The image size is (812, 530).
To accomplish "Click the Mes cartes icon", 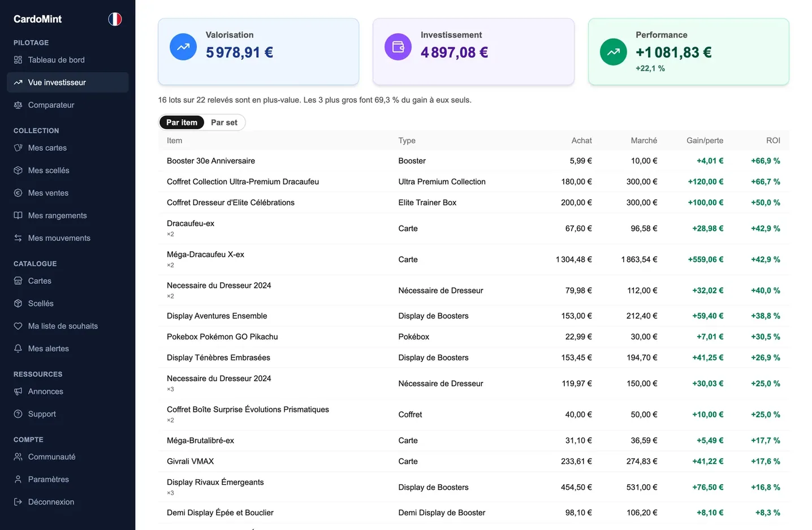I will (18, 148).
